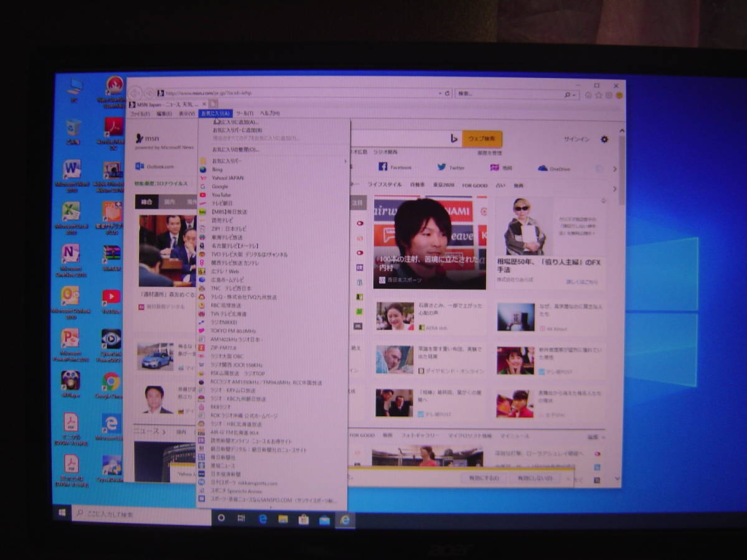Click 有効にする(E) notification button

click(484, 478)
